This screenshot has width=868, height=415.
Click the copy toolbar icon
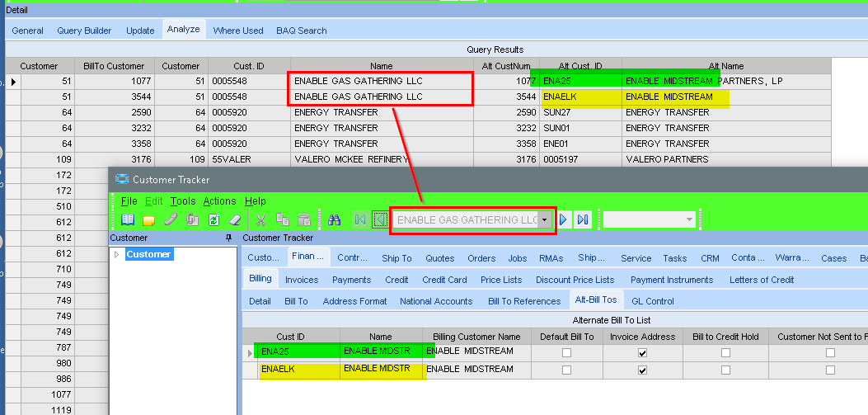(282, 220)
